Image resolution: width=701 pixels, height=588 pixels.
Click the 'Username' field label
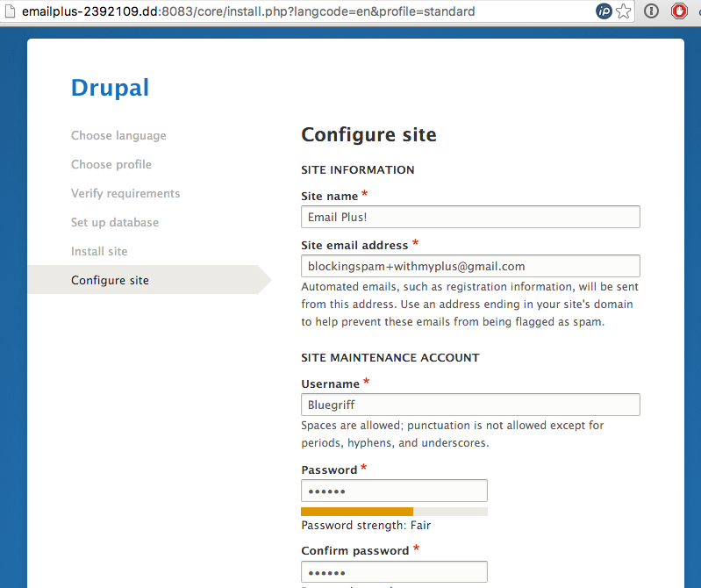(x=331, y=384)
